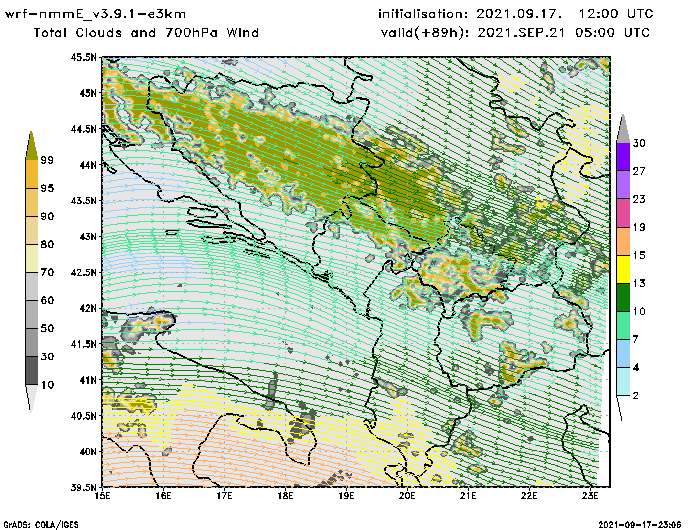Pick the 50–60 gray cloud legend swatch
Screen dimensions: 700x530
coord(31,314)
